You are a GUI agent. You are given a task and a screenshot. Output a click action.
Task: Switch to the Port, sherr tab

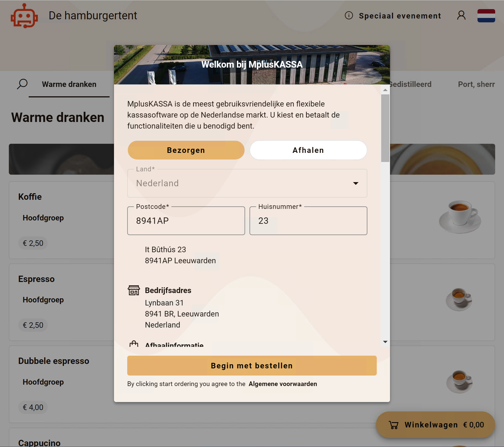click(x=476, y=84)
